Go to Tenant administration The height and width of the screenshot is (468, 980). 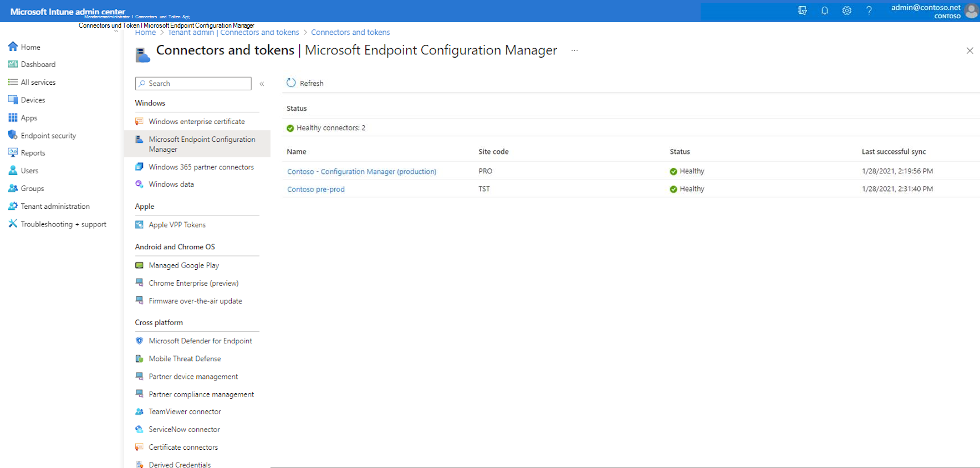[55, 206]
